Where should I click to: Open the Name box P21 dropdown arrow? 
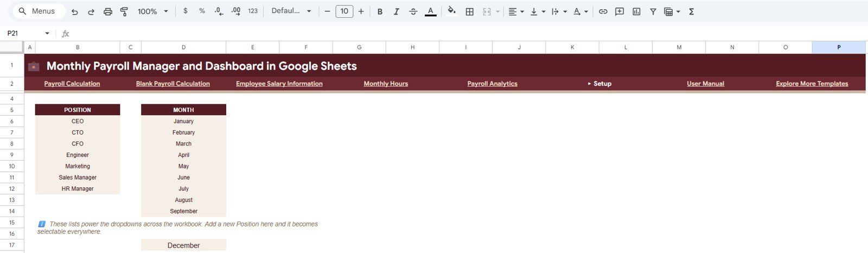(47, 33)
